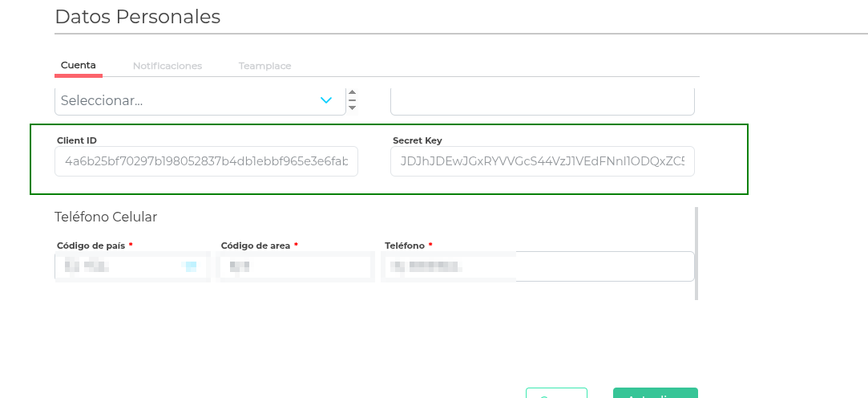
Task: Click the vertical scrollbar beside the form
Action: pos(696,253)
